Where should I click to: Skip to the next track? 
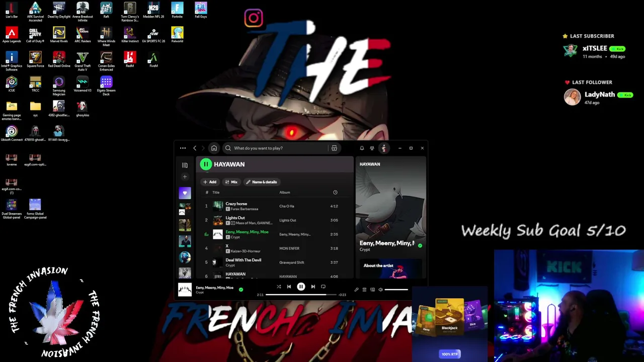click(x=313, y=287)
